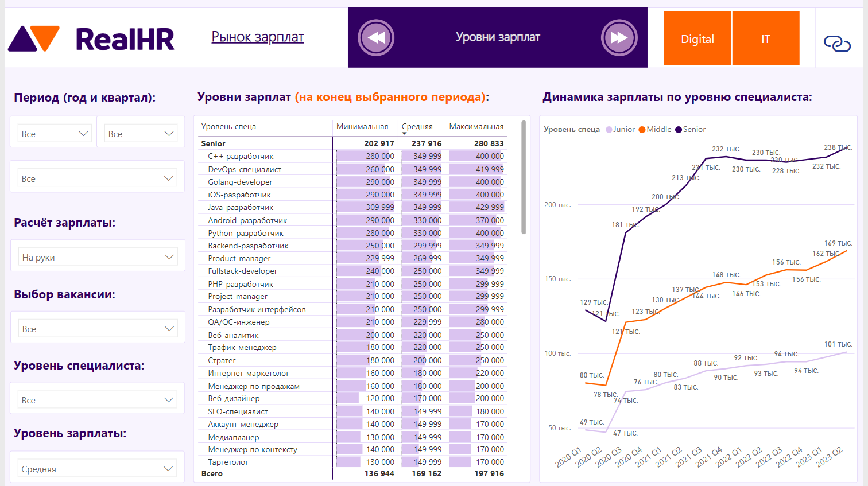Sort by the Максимальная column header
This screenshot has width=868, height=486.
pyautogui.click(x=476, y=126)
